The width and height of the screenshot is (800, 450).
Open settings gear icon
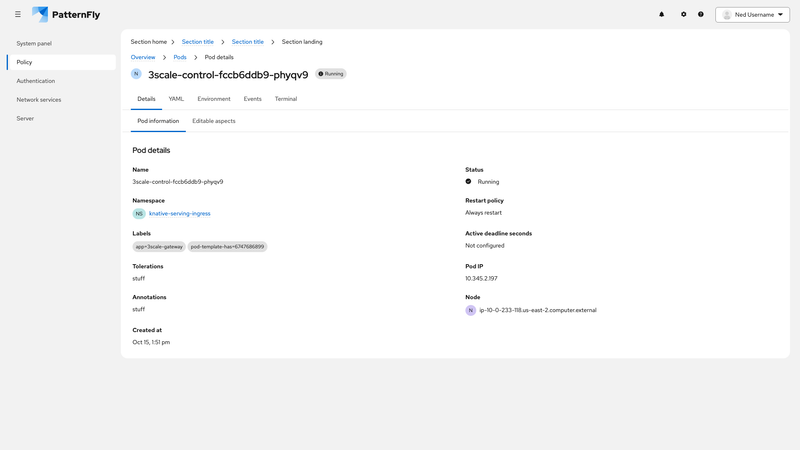pos(684,14)
